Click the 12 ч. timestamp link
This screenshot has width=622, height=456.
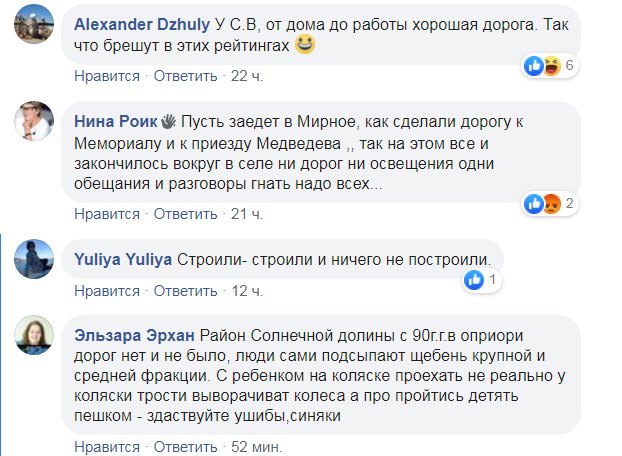pos(244,291)
